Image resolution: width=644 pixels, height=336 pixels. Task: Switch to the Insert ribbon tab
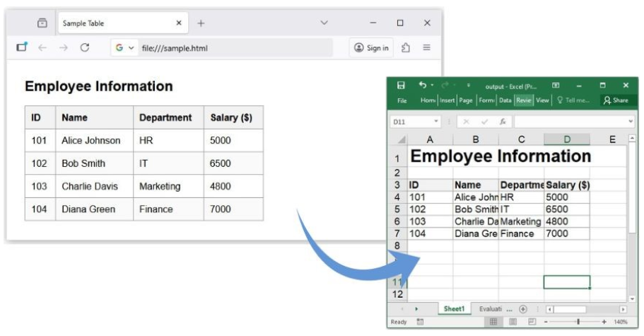pyautogui.click(x=447, y=100)
